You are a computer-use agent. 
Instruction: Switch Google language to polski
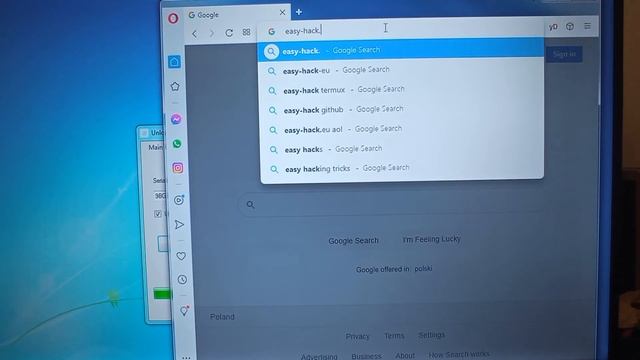(x=423, y=269)
